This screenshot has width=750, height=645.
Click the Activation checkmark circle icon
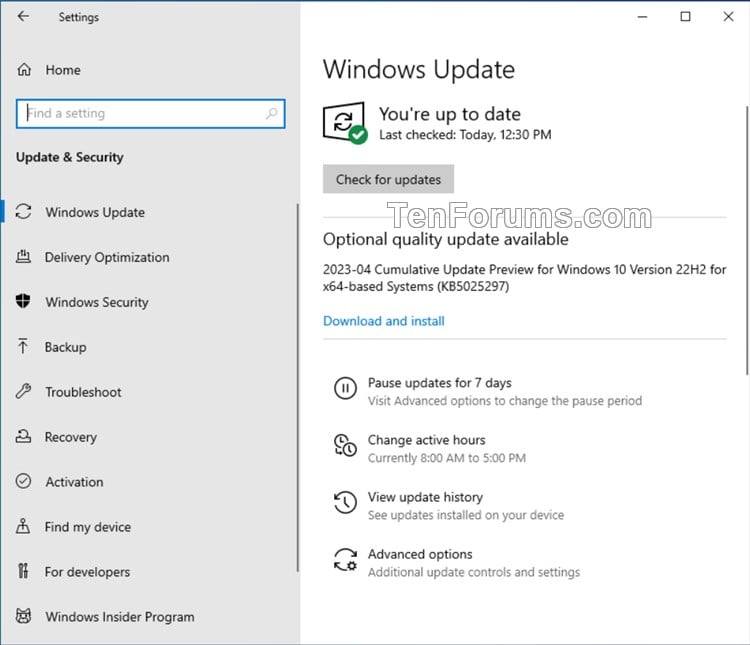(x=23, y=481)
